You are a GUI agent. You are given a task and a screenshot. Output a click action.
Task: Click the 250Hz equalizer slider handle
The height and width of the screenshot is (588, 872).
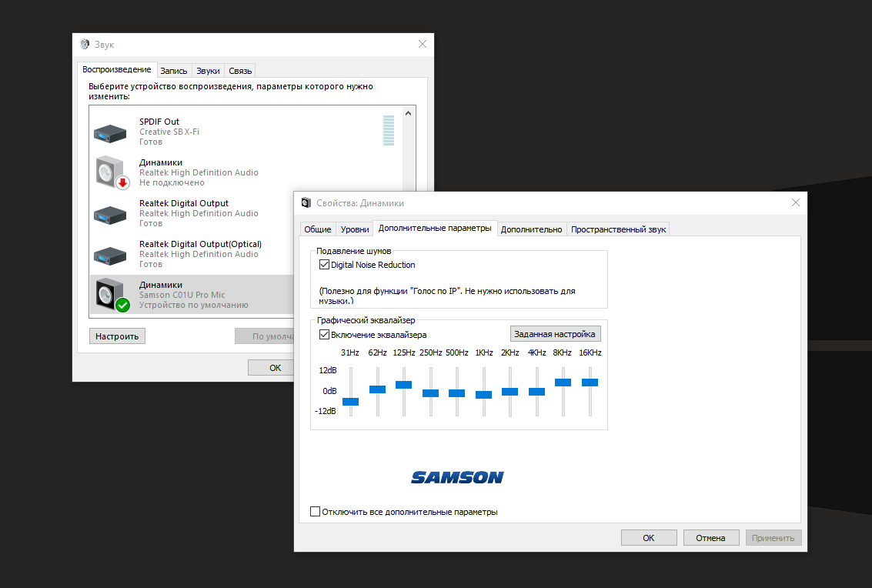(430, 393)
